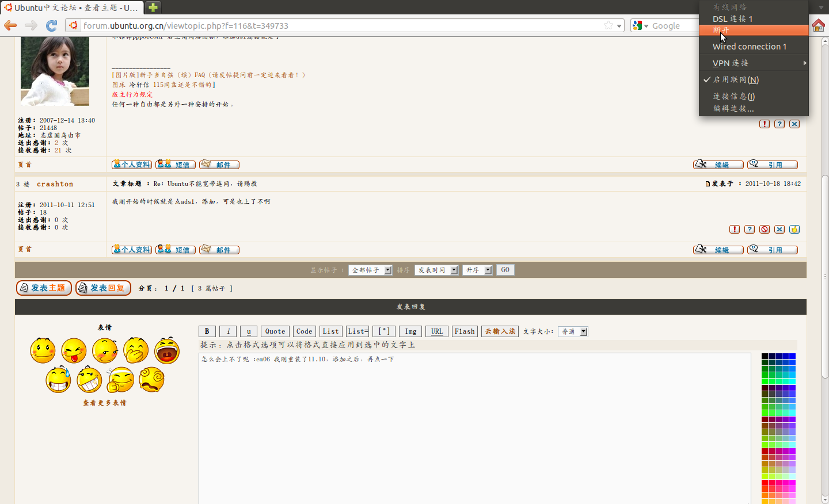Open the 升序 order dropdown

(x=477, y=270)
